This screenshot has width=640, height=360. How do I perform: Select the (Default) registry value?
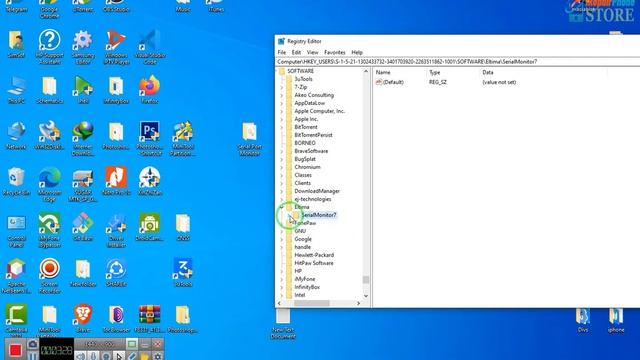click(393, 82)
